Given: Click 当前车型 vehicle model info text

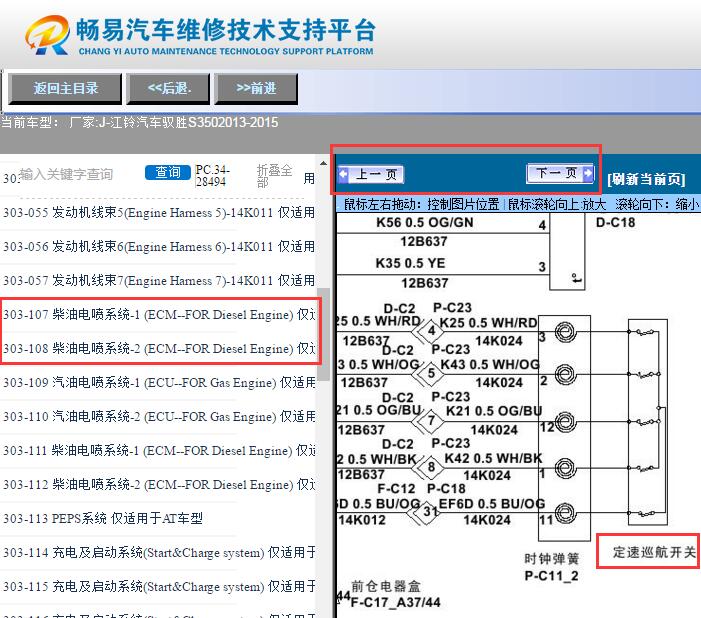Looking at the screenshot, I should click(139, 122).
